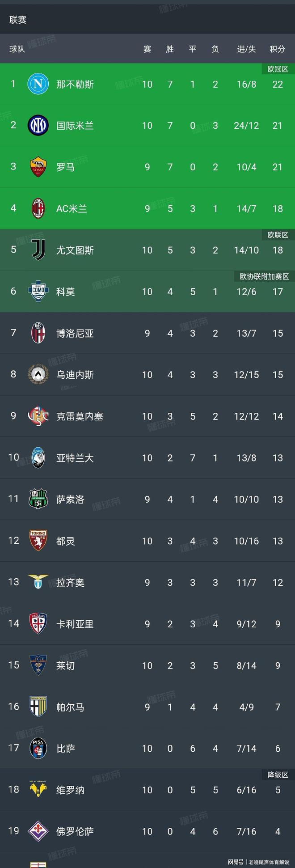Screen dimensions: 295x868
Task: Click the Pisa club badge
Action: tap(38, 749)
